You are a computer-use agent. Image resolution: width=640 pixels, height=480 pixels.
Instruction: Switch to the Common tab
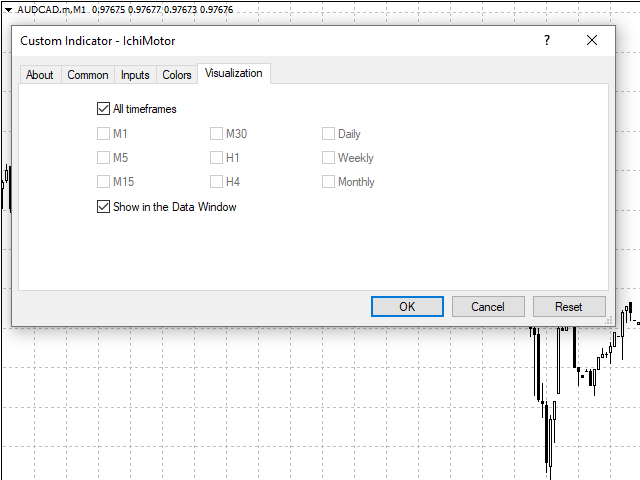[x=88, y=75]
